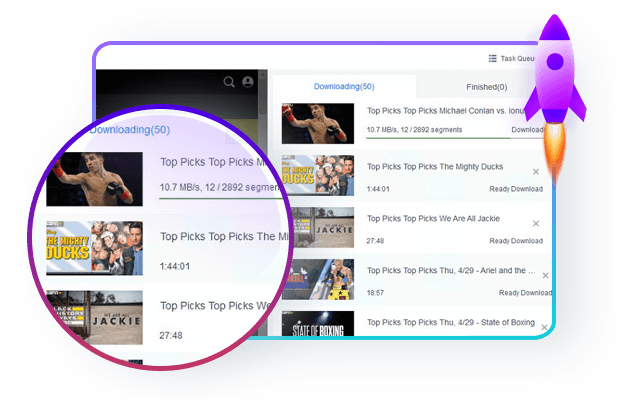Screen dimensions: 625x400
Task: Click Ready Download for We Are All Jackie
Action: pyautogui.click(x=516, y=241)
